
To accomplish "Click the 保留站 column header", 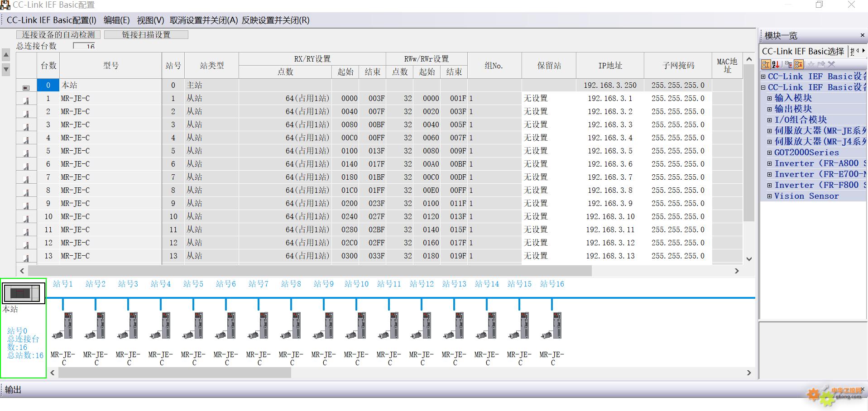I will point(549,66).
